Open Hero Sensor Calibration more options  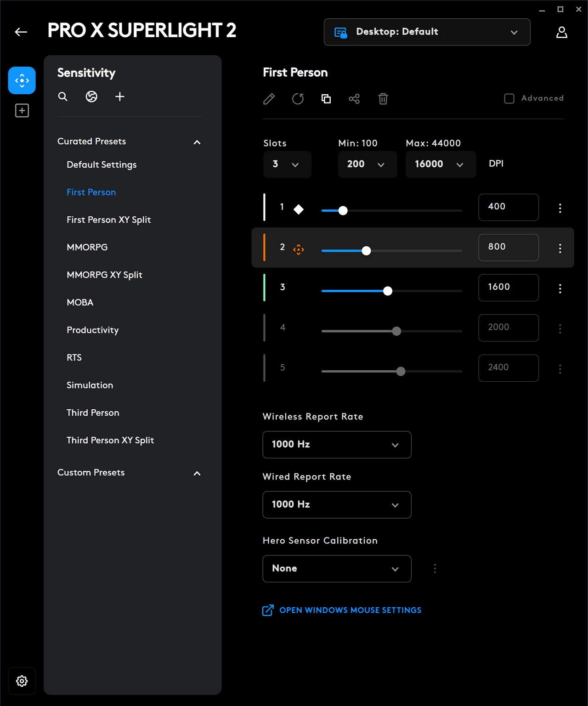tap(435, 569)
